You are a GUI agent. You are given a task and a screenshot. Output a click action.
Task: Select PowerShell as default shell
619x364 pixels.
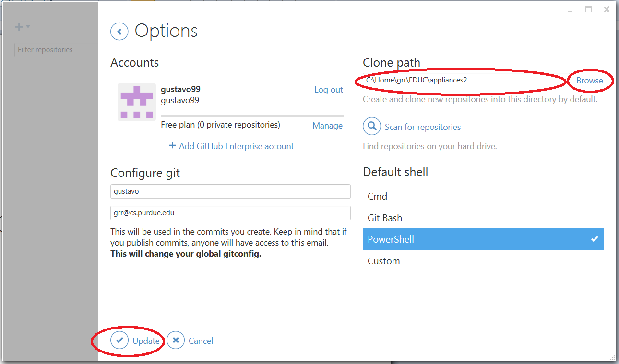pyautogui.click(x=483, y=239)
